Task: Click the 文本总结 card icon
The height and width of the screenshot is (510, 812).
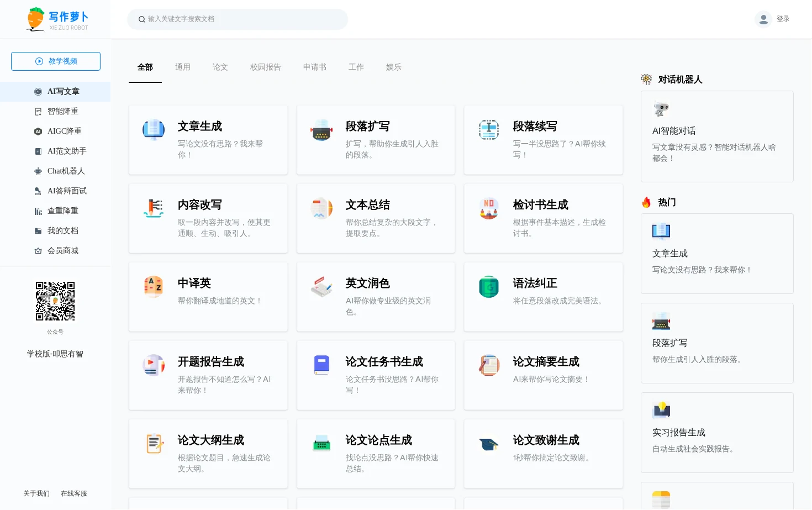Action: 321,208
